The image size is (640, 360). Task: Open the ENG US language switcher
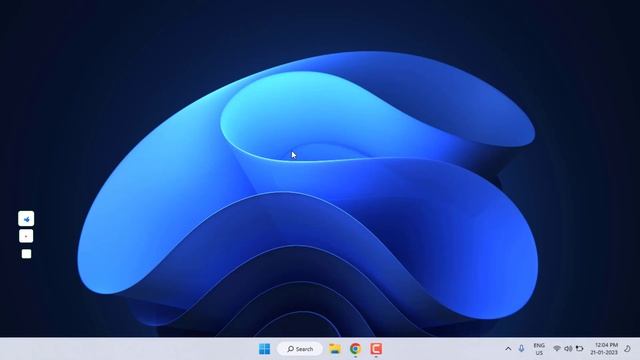click(539, 349)
